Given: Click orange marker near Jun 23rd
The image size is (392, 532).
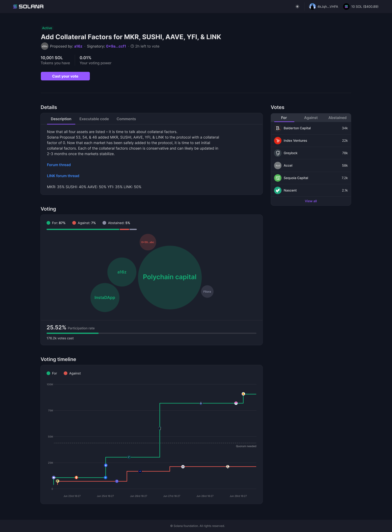Looking at the screenshot, I should click(x=76, y=478).
